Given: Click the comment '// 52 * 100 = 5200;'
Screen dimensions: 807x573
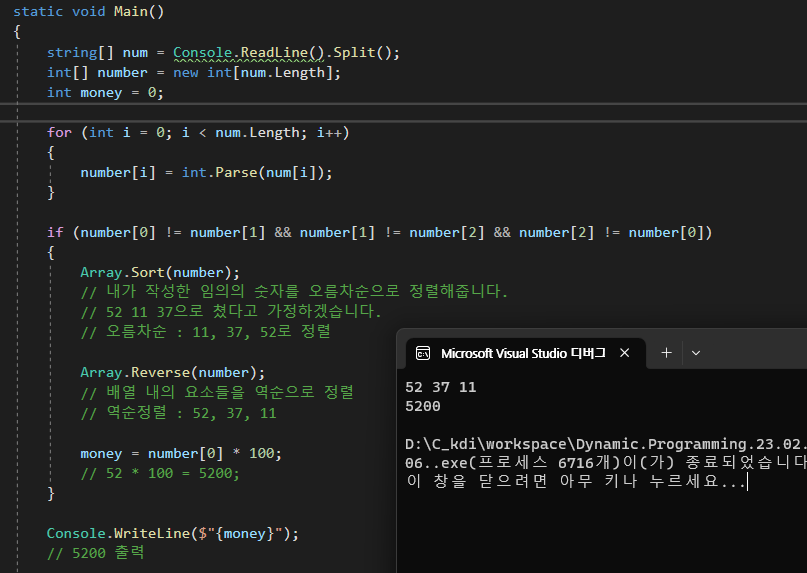Looking at the screenshot, I should (160, 473).
